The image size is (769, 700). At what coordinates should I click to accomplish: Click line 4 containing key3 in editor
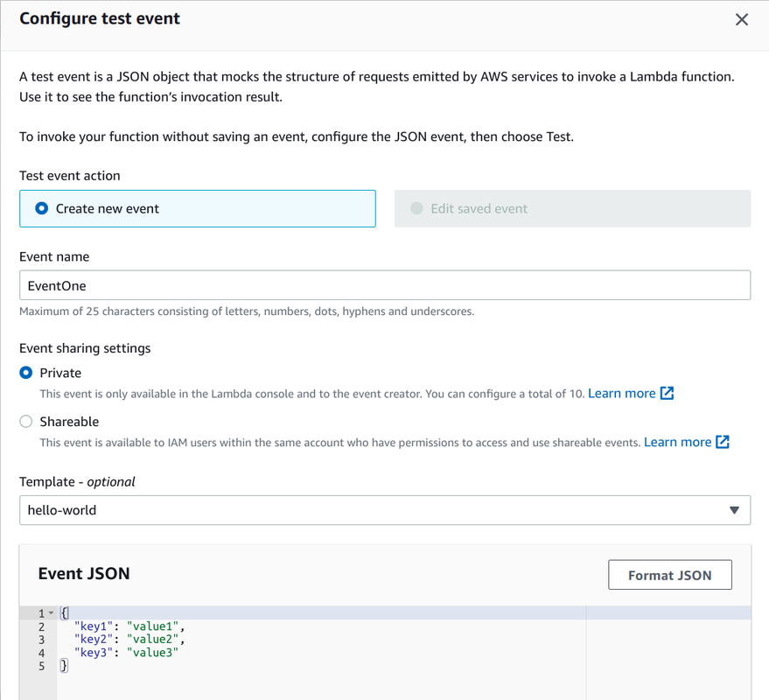tap(126, 653)
